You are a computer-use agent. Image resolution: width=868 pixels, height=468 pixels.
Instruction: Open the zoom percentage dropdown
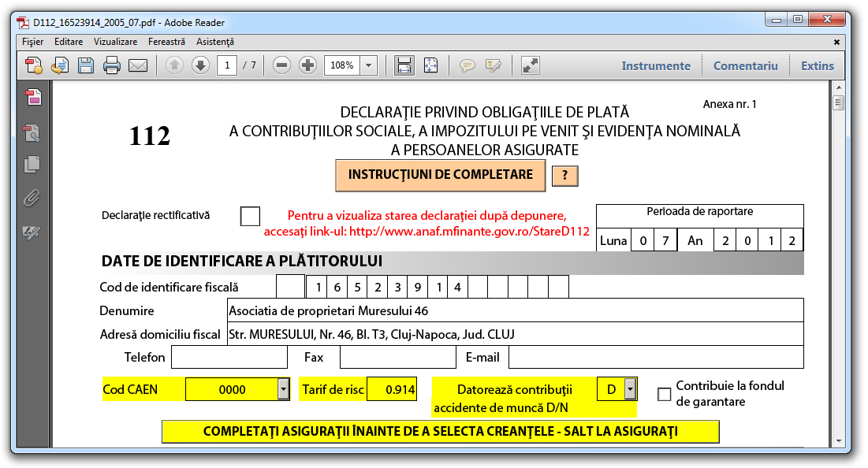coord(368,66)
